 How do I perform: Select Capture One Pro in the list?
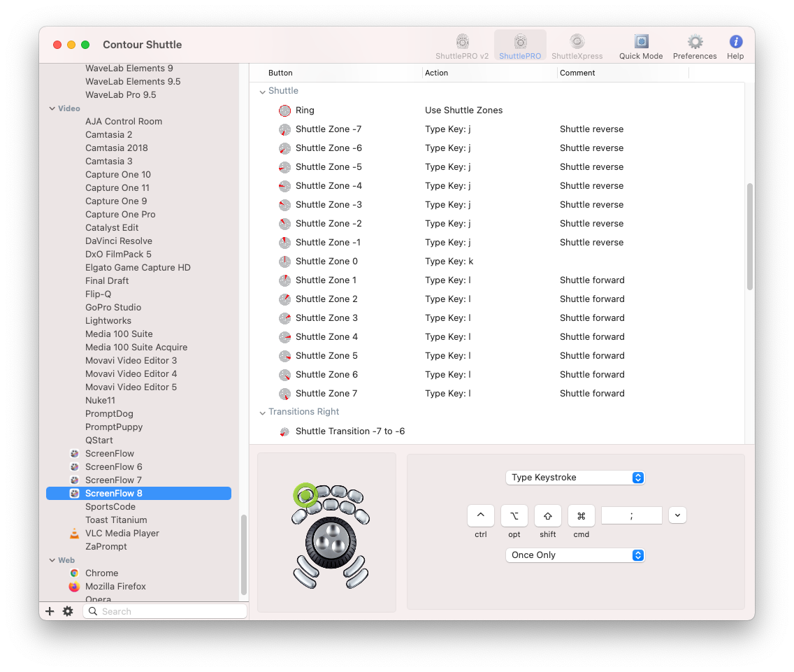coord(120,215)
